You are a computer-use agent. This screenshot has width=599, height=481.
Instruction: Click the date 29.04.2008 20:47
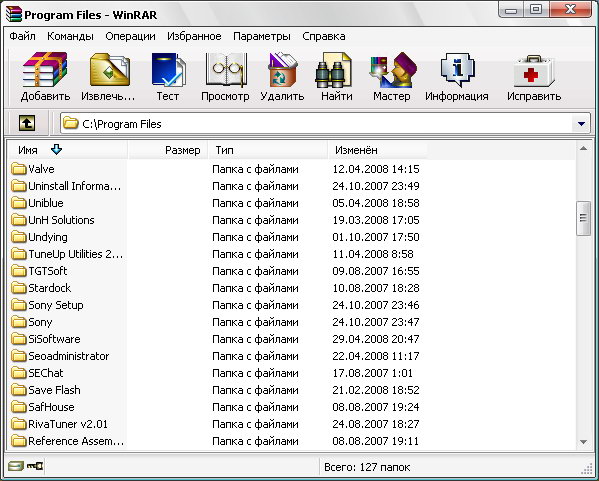pos(376,339)
